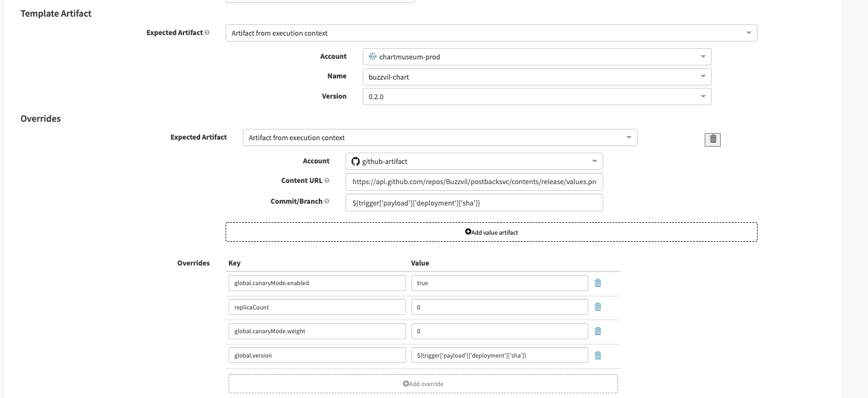The image size is (868, 398).
Task: Click the Add value artifact button
Action: point(491,232)
